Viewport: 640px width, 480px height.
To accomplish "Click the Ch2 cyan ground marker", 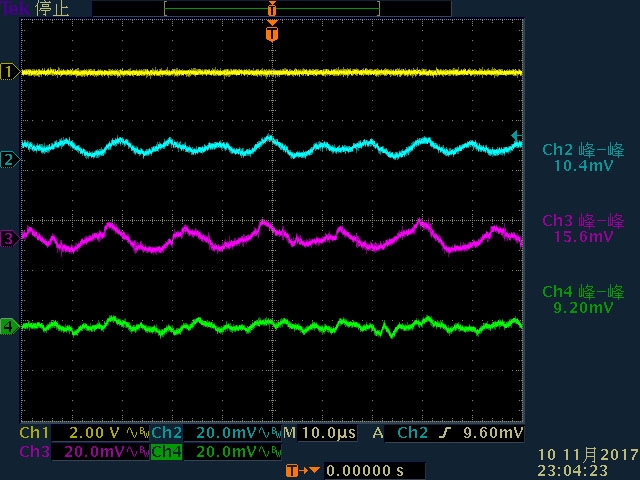I will [10, 159].
